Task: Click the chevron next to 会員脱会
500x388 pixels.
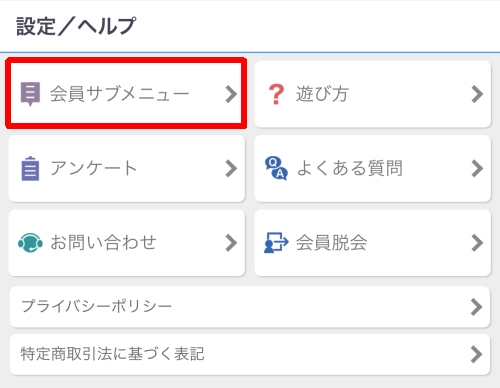Action: coord(477,243)
